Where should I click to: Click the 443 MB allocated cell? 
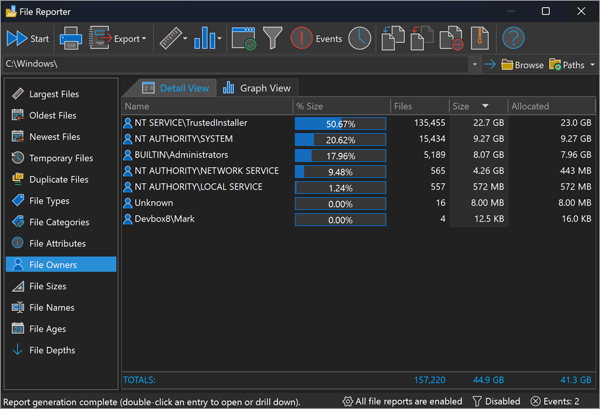click(576, 171)
